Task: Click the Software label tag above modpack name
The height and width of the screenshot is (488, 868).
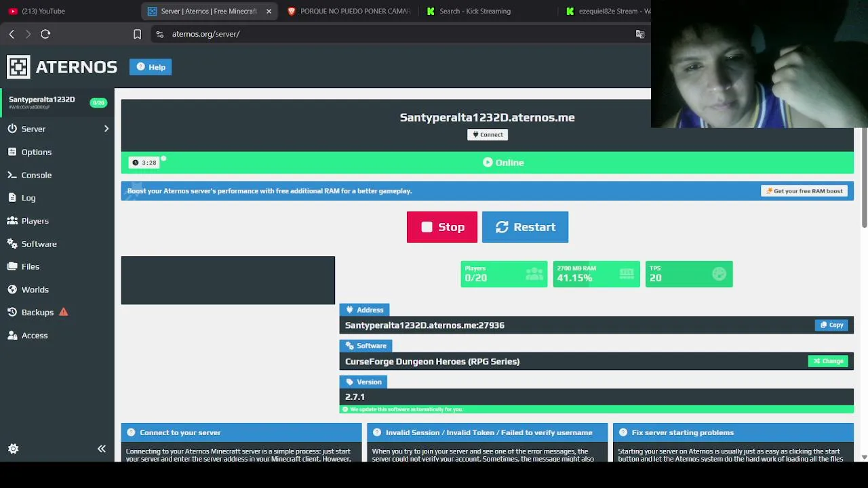Action: point(366,346)
